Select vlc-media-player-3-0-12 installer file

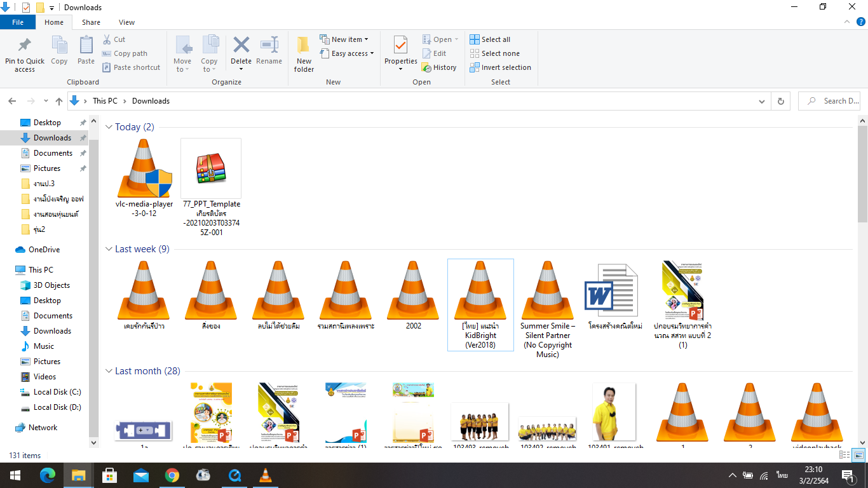click(144, 178)
